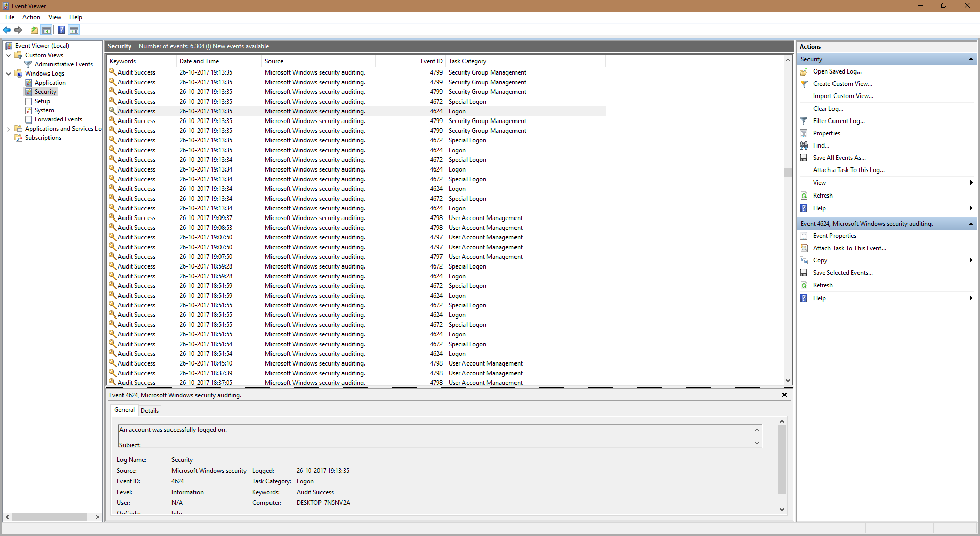Click the back navigation arrow in the toolbar

7,30
